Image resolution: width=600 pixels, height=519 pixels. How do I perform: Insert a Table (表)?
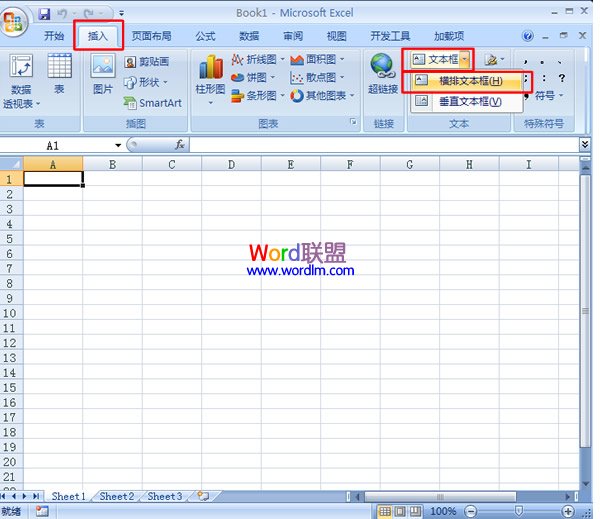59,73
